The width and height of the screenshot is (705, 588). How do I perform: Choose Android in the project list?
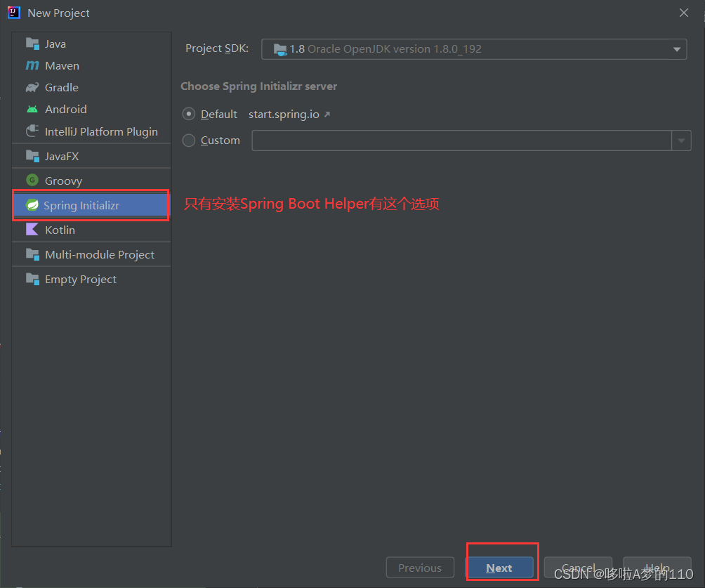click(65, 110)
